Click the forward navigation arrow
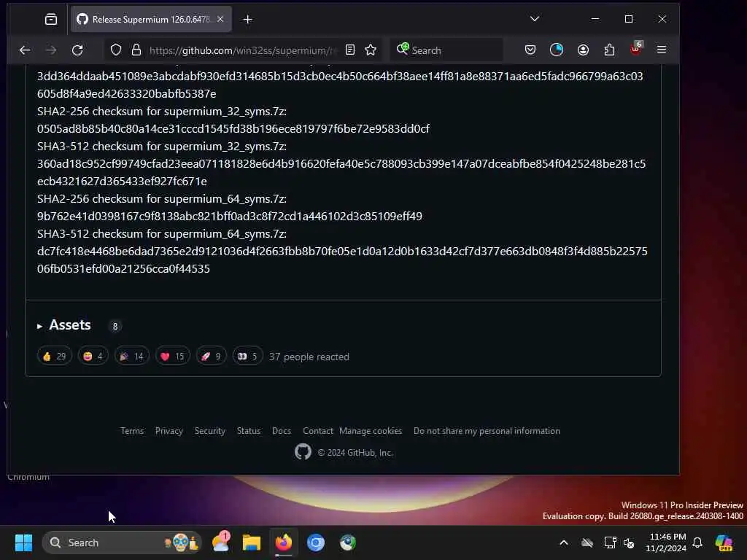 [51, 50]
